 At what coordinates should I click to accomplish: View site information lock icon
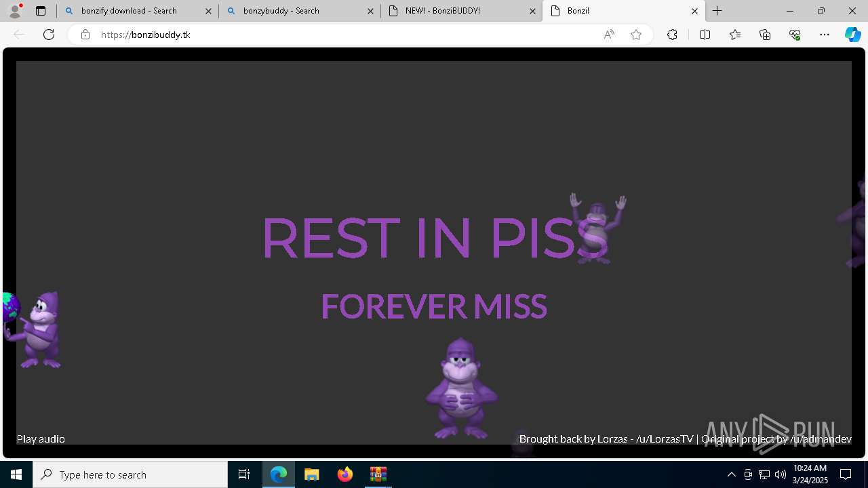point(85,35)
